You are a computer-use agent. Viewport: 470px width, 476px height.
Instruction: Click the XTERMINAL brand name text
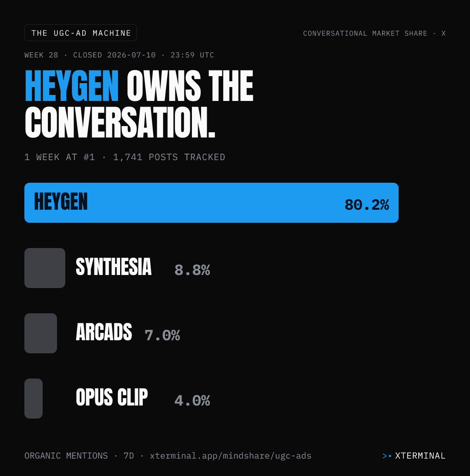pyautogui.click(x=420, y=456)
